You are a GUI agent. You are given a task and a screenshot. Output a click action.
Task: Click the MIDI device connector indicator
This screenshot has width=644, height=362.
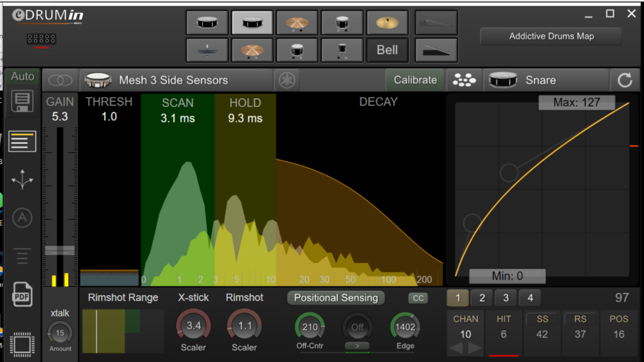click(41, 40)
